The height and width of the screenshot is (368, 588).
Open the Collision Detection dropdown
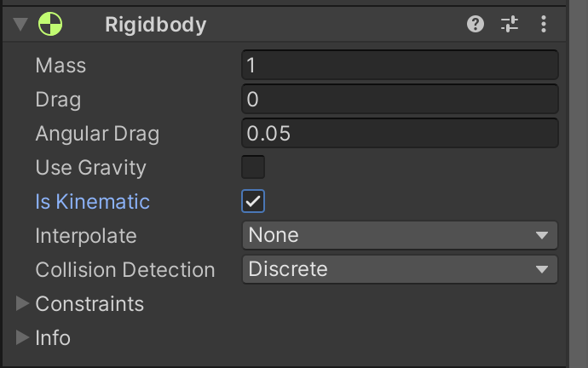[400, 269]
